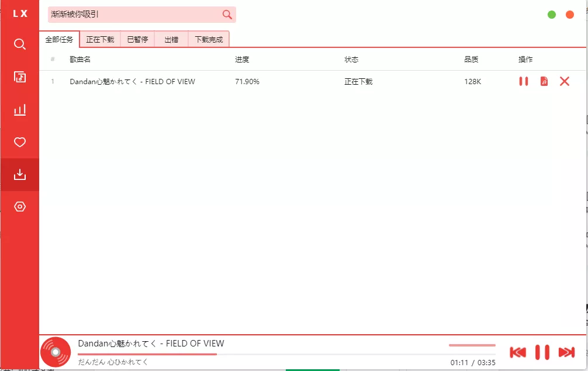
Task: Click the LX logo in the sidebar
Action: (x=19, y=12)
